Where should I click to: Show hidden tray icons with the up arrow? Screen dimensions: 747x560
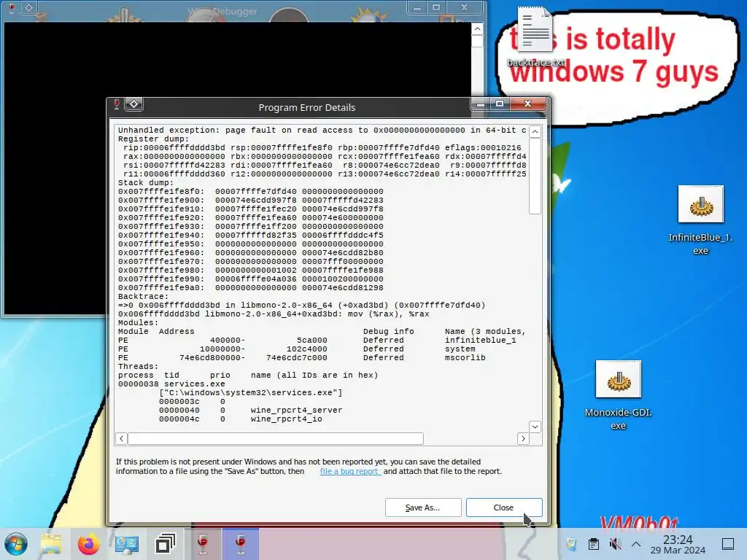click(x=636, y=544)
